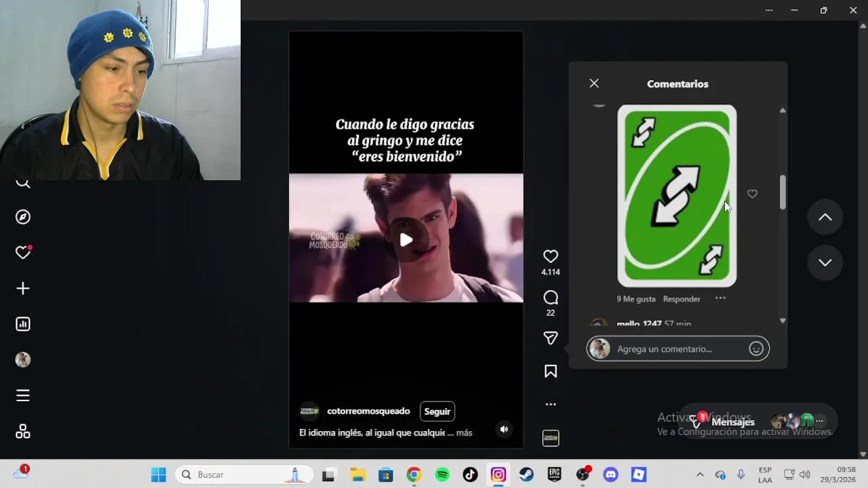Open volume control in system tray
The image size is (868, 488).
pos(805,474)
